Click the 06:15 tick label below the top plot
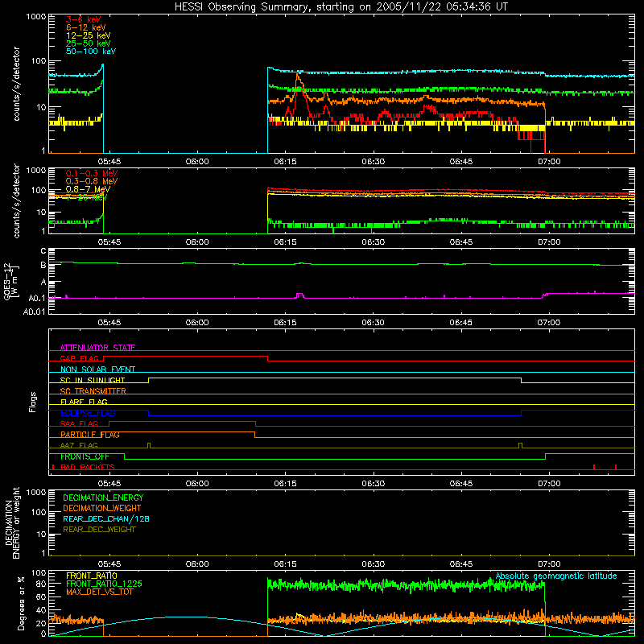644x644 pixels. tap(285, 162)
